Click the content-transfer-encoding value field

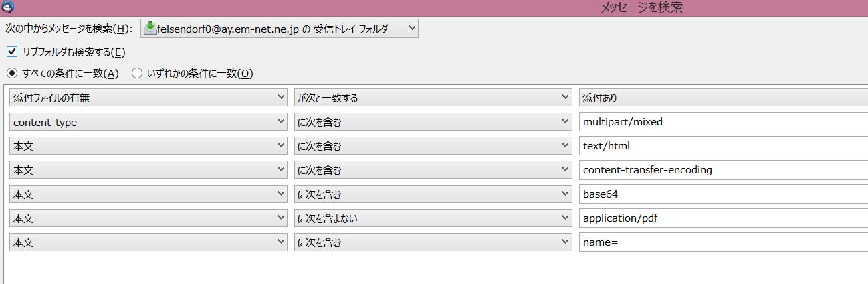pyautogui.click(x=722, y=170)
